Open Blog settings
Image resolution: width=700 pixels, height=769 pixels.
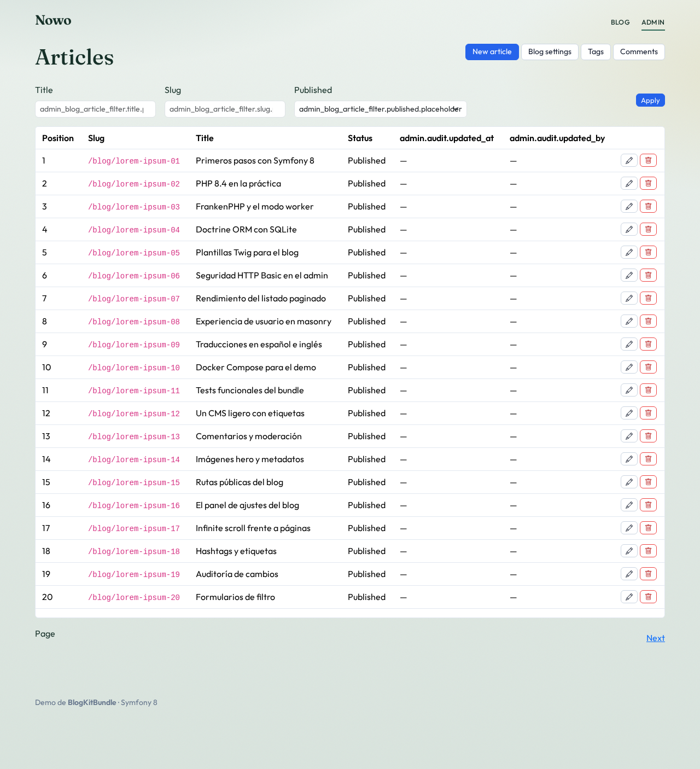point(550,52)
